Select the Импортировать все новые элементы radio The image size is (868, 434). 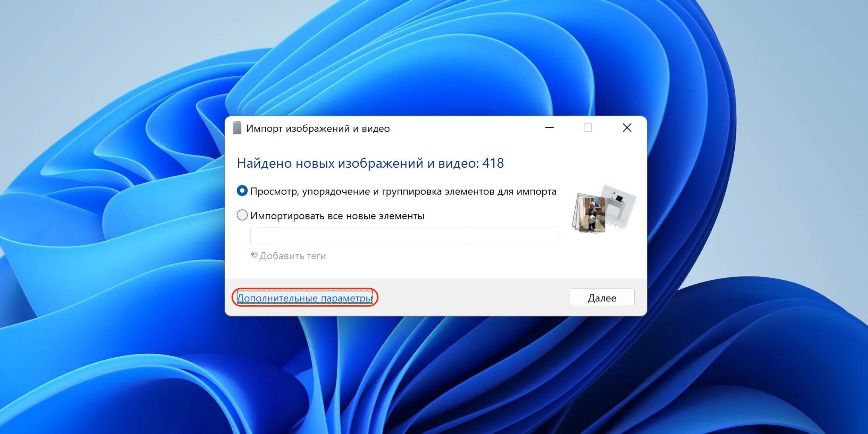pyautogui.click(x=242, y=215)
